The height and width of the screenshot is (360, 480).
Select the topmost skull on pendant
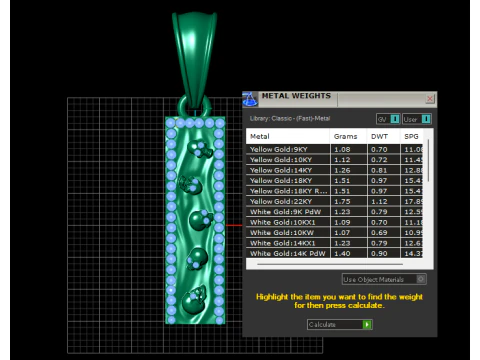[200, 149]
